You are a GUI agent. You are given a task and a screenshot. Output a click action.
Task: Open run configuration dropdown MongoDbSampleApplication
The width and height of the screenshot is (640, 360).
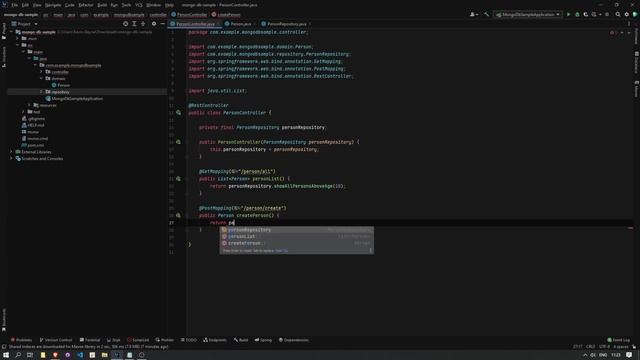(527, 14)
